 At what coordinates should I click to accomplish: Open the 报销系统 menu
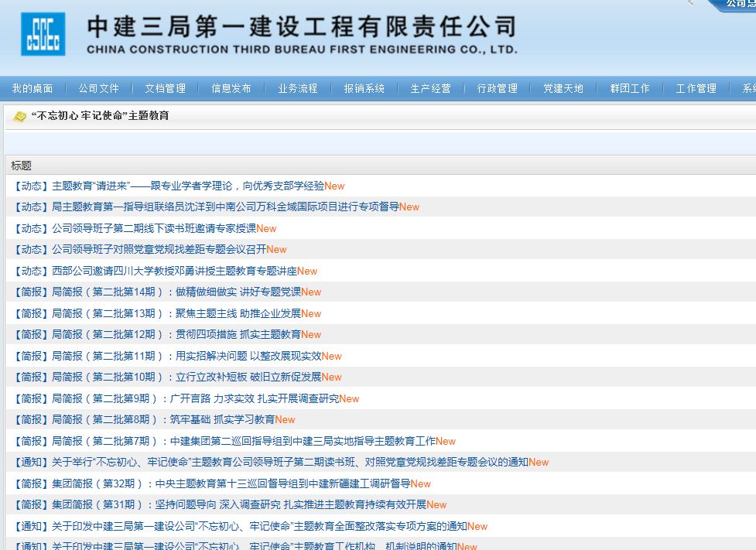(364, 88)
